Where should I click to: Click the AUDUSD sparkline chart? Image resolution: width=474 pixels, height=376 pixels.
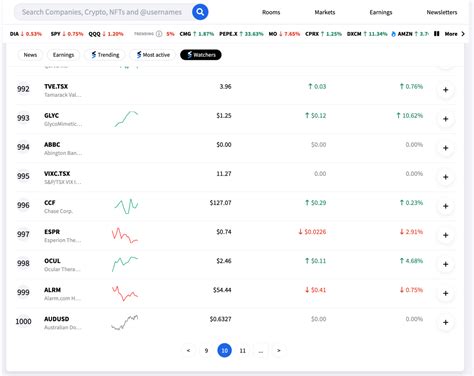pos(124,322)
